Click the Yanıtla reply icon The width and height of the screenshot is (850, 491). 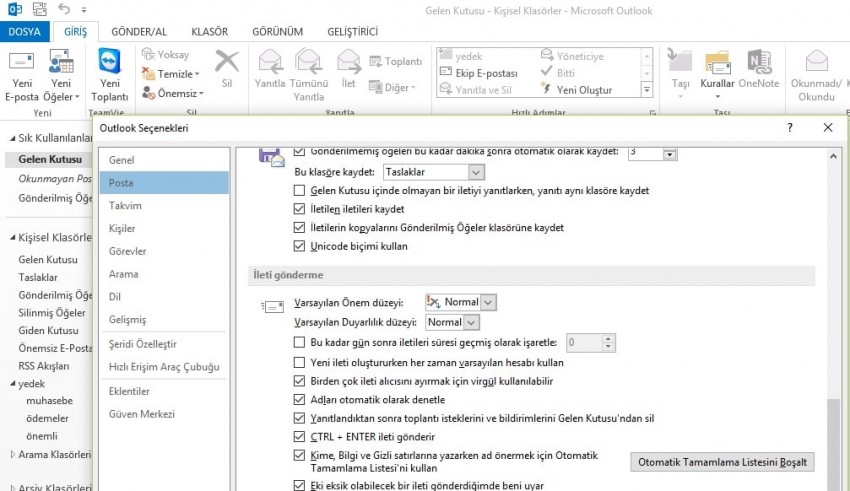pyautogui.click(x=270, y=61)
